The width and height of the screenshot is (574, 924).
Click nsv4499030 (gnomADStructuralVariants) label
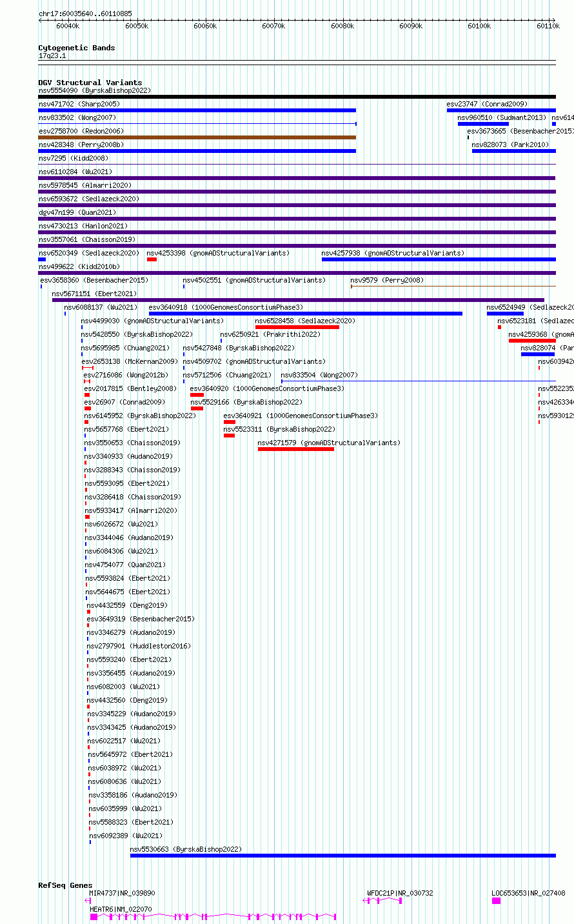(152, 321)
